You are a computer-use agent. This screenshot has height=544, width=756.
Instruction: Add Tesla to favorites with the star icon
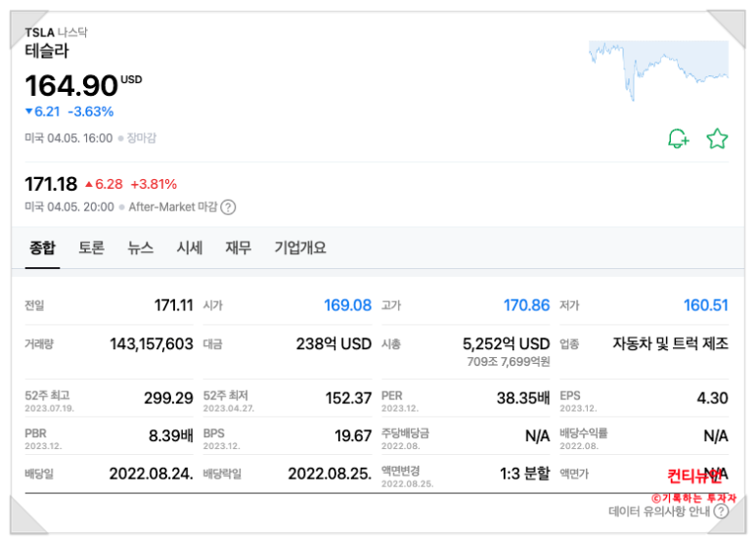click(717, 138)
